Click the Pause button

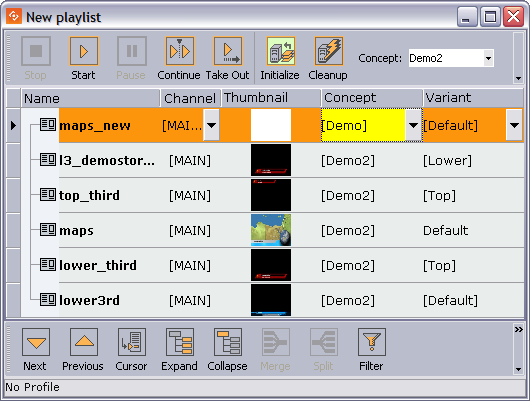point(132,51)
